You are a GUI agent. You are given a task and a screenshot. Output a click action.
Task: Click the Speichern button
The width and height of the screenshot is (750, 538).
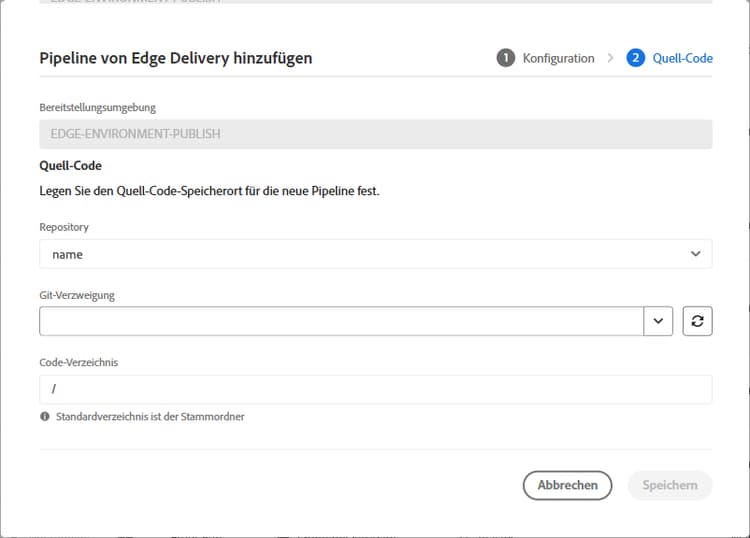[670, 485]
